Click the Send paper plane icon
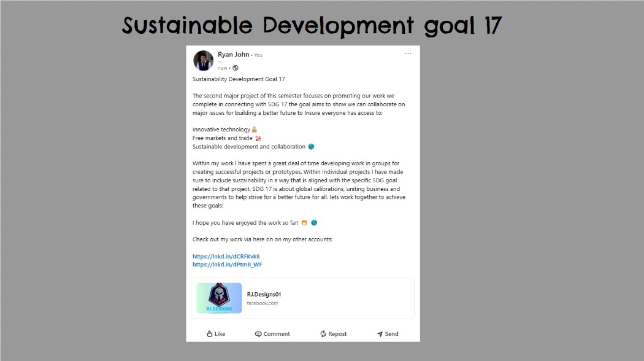644x361 pixels. tap(380, 334)
